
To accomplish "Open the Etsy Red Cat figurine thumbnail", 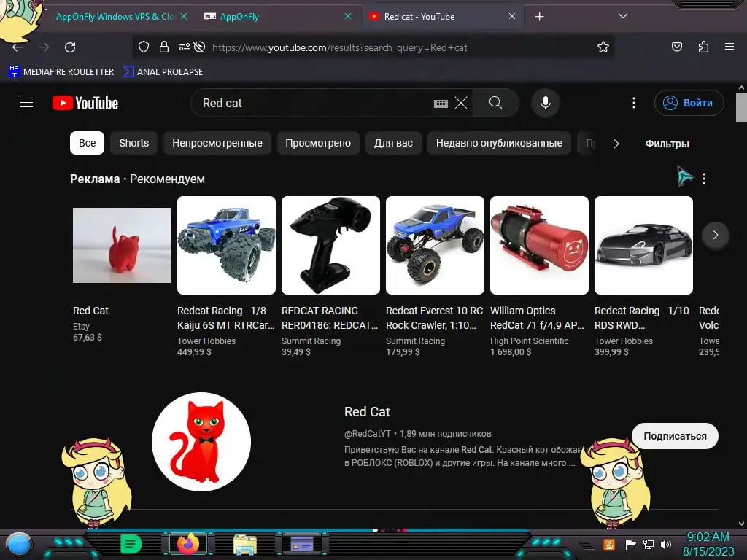I will point(122,245).
